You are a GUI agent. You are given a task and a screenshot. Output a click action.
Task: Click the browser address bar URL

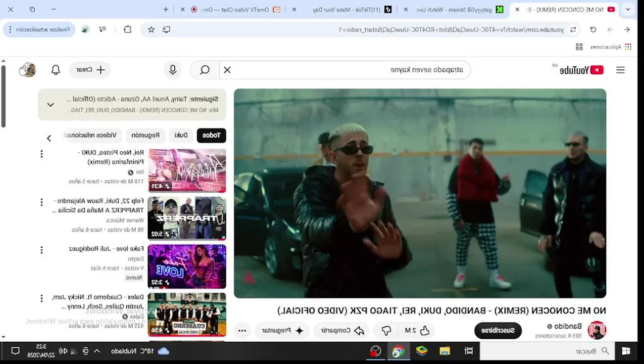pos(451,30)
